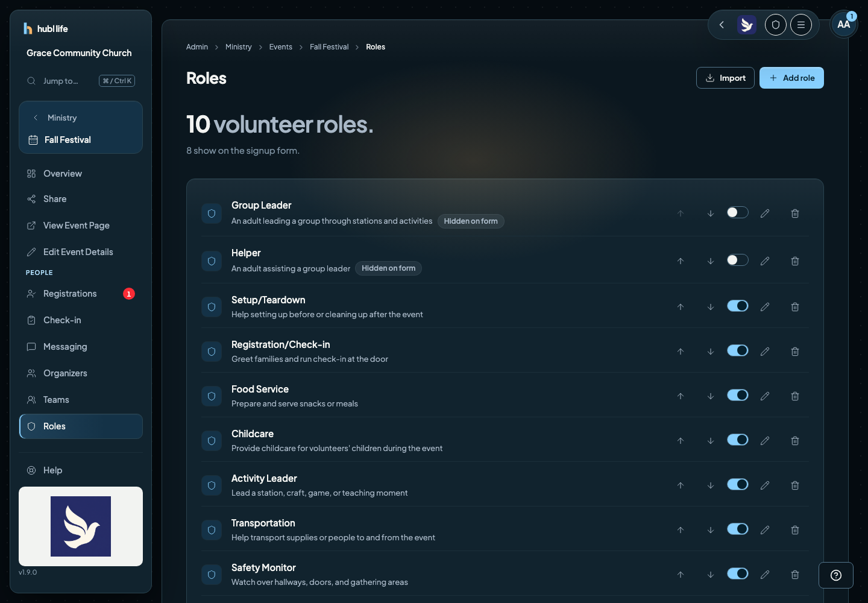The width and height of the screenshot is (868, 603).
Task: Open Organizers in sidebar
Action: [x=81, y=373]
